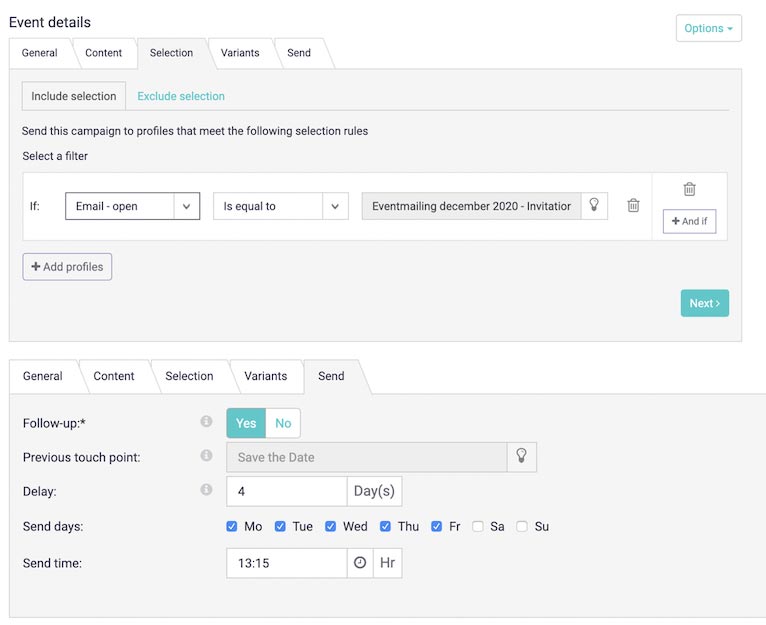Click the lightbulb icon next to Eventmailing field
766x625 pixels.
pyautogui.click(x=594, y=206)
